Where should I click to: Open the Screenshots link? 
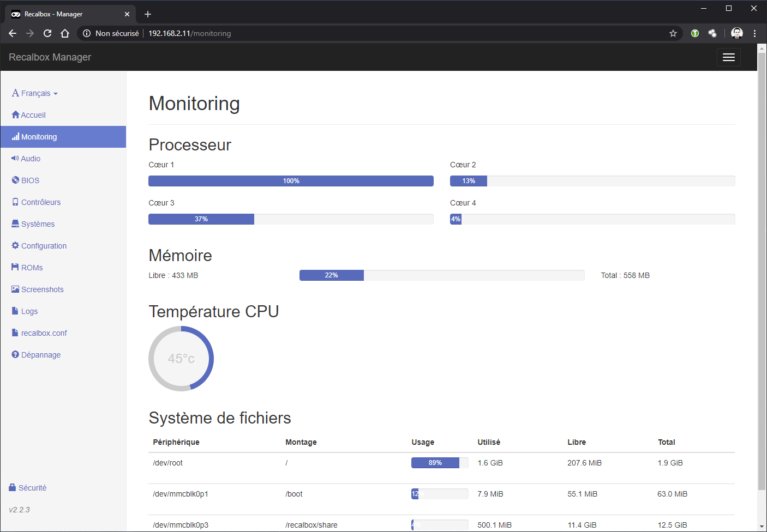pos(63,289)
